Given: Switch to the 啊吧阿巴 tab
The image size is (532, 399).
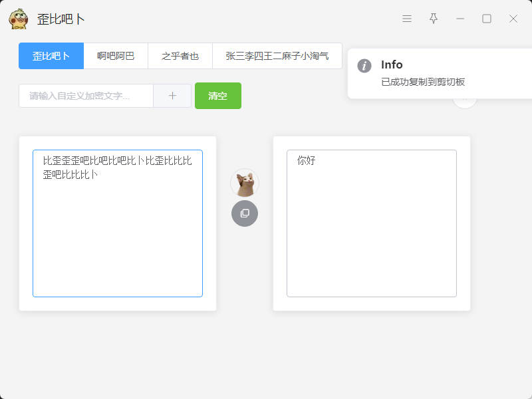Looking at the screenshot, I should pos(116,56).
